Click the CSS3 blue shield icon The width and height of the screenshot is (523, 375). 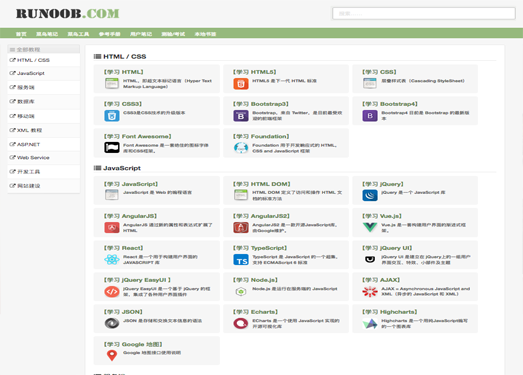pyautogui.click(x=112, y=116)
